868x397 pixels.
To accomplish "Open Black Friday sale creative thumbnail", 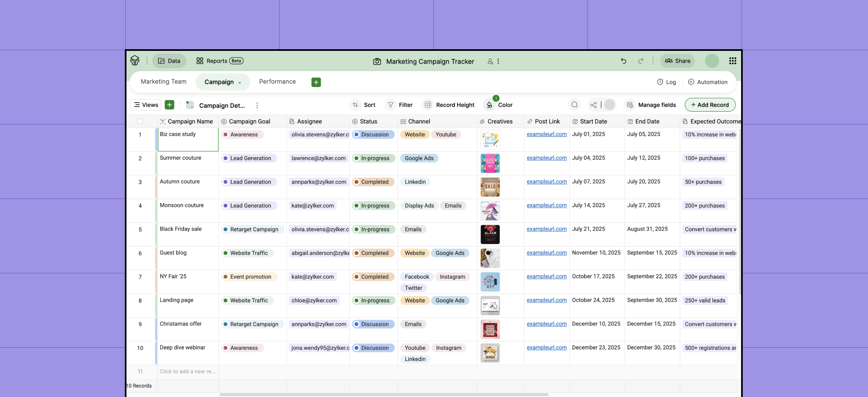I will (x=490, y=234).
